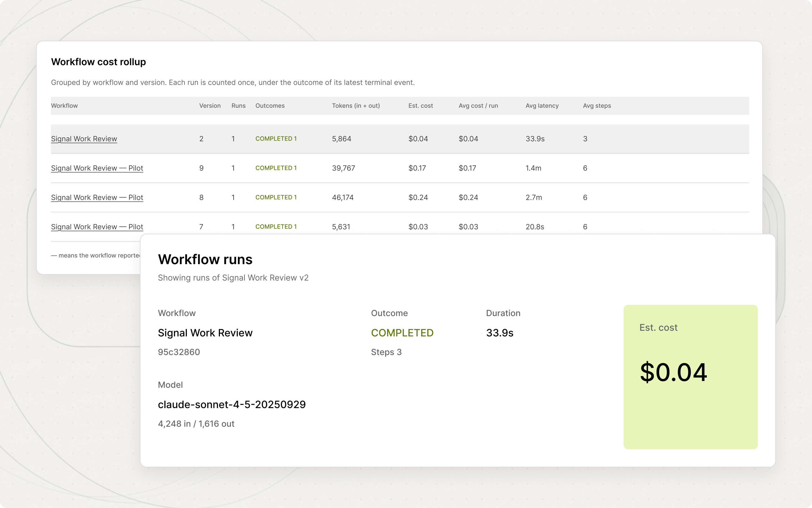812x508 pixels.
Task: Click the $0.03 Avg cost / run cell
Action: (468, 227)
